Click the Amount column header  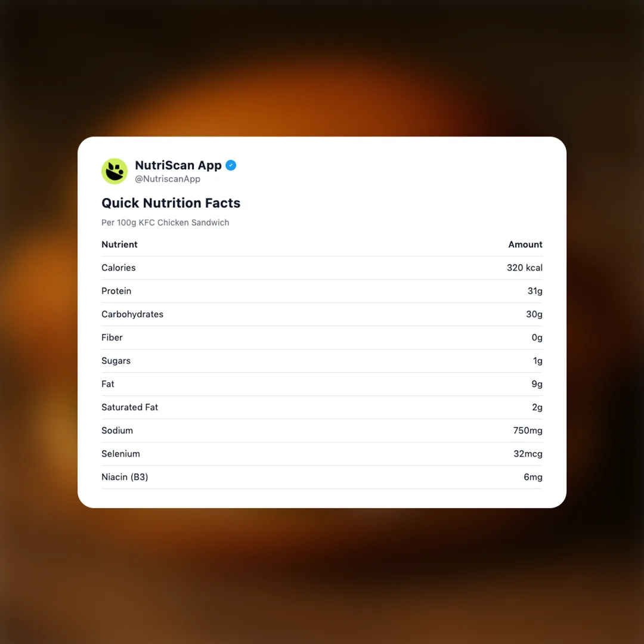[525, 244]
